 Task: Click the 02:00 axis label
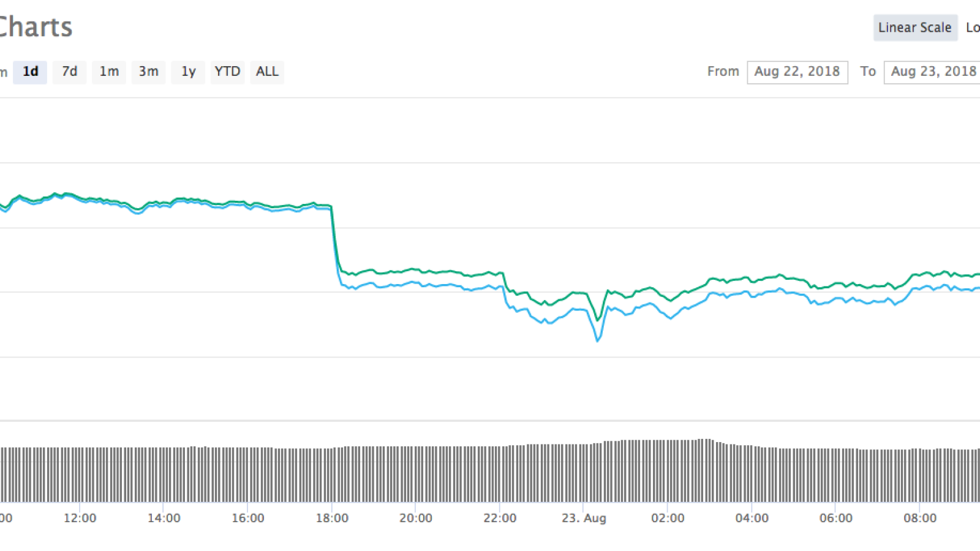click(668, 518)
